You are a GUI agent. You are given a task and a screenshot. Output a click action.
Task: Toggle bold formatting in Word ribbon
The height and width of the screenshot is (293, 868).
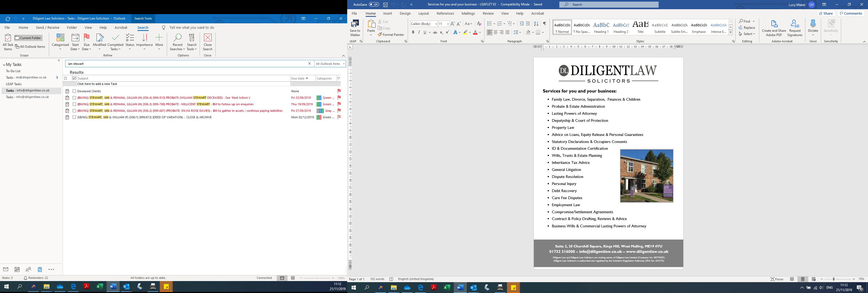[413, 32]
